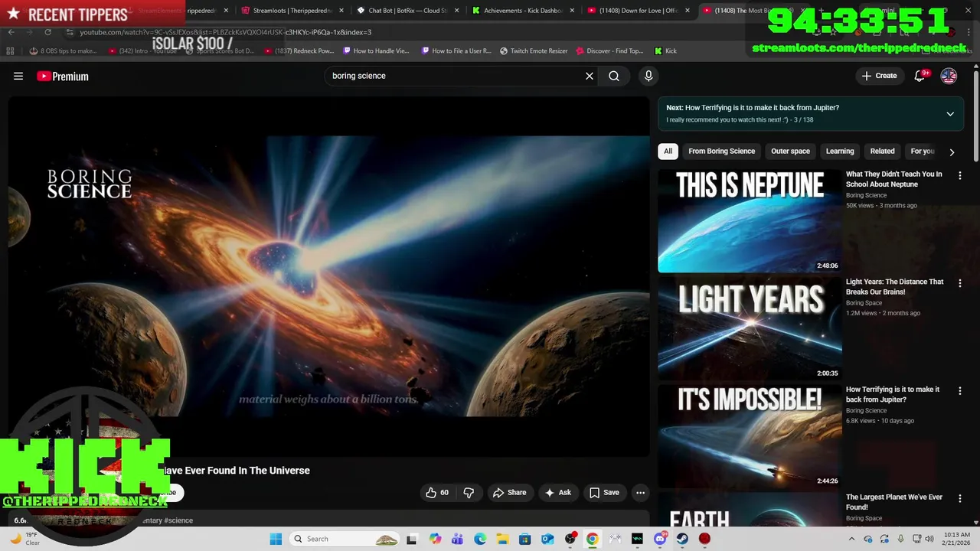
Task: Expand the playlist queue panel chevron
Action: (950, 114)
